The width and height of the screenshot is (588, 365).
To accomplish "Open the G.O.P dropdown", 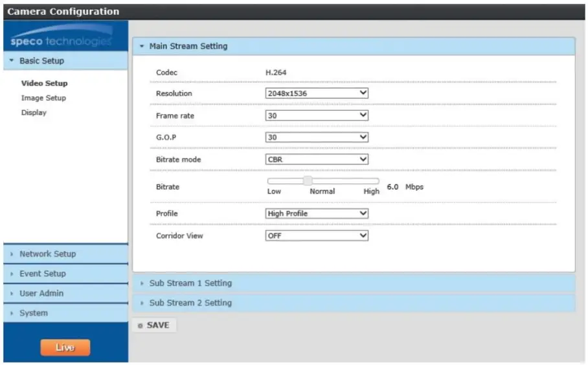I will coord(317,137).
